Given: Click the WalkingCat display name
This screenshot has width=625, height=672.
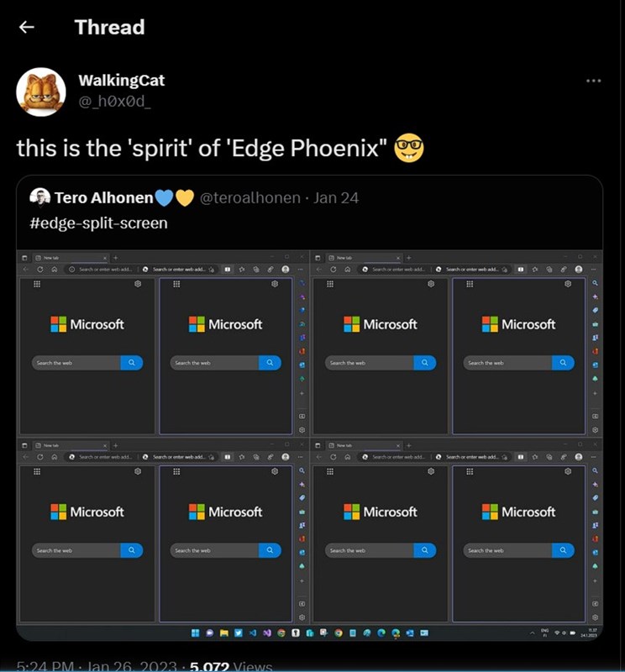Looking at the screenshot, I should coord(121,81).
